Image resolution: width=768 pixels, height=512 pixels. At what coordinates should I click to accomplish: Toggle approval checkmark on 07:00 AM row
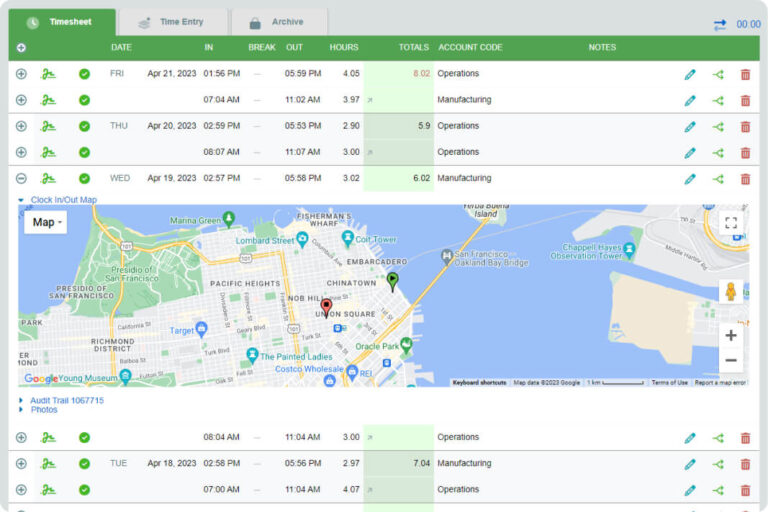pyautogui.click(x=84, y=489)
